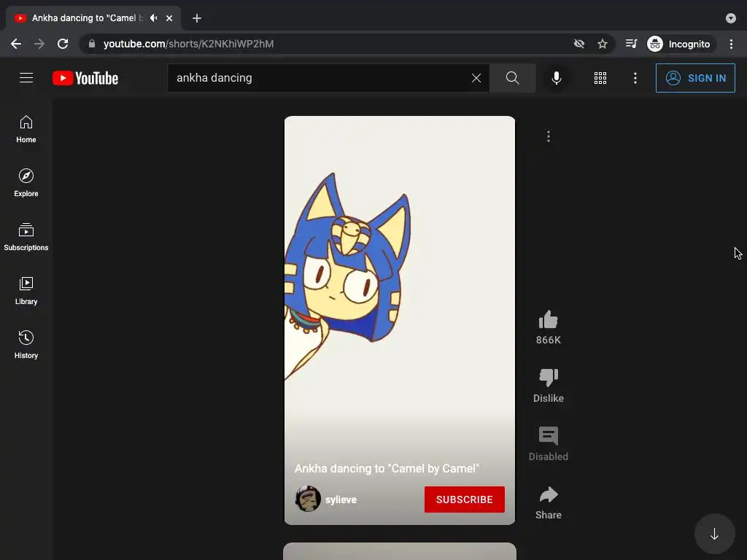
Task: Open the tab search dropdown arrow
Action: point(731,18)
